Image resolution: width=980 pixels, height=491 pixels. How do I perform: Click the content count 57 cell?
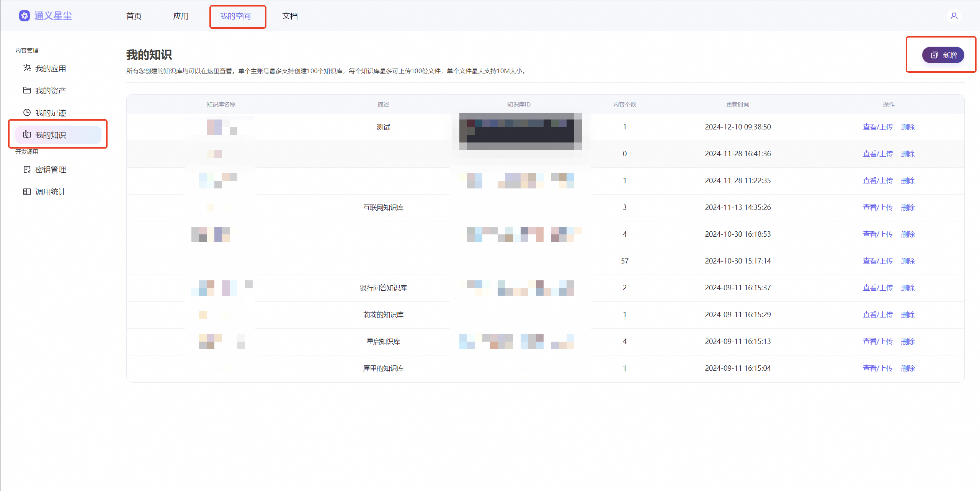(625, 261)
